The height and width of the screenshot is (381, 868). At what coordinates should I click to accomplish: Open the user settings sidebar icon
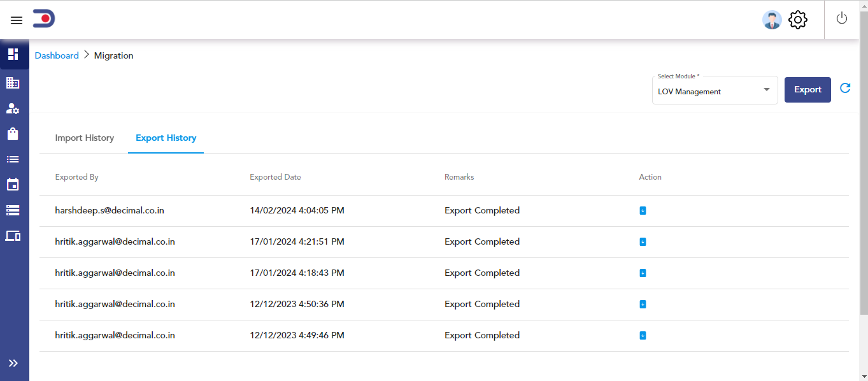pyautogui.click(x=13, y=108)
